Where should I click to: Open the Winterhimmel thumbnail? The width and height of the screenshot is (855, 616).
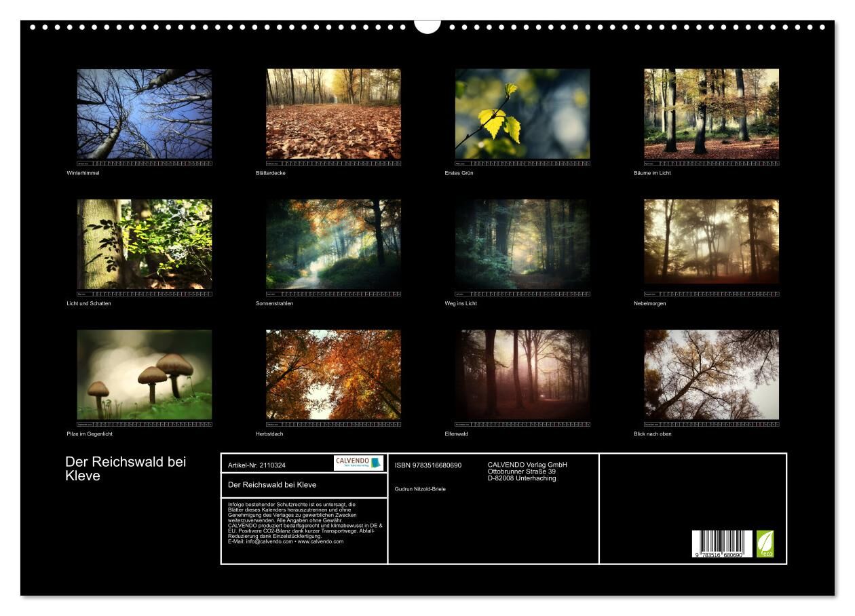[x=144, y=114]
